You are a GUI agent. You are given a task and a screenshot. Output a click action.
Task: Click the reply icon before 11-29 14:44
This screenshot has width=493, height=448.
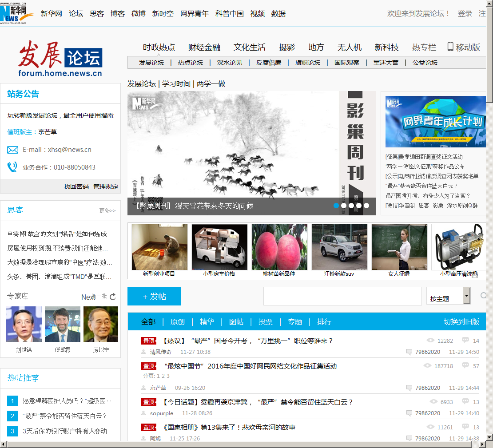(x=409, y=388)
